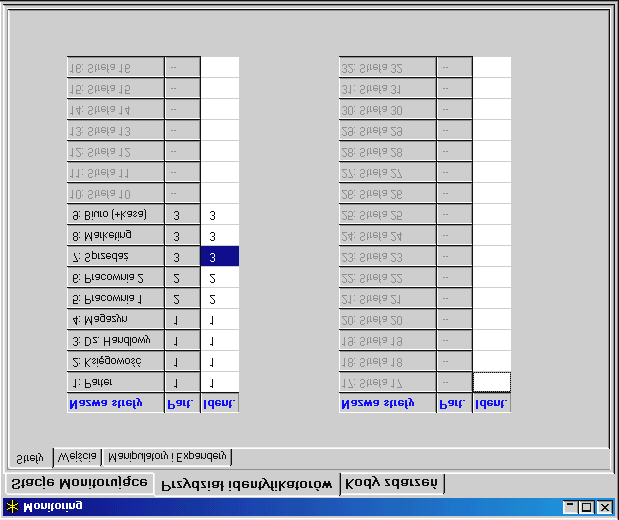Select the focused Ident. field of Strefa 17
The image size is (619, 520).
[492, 383]
